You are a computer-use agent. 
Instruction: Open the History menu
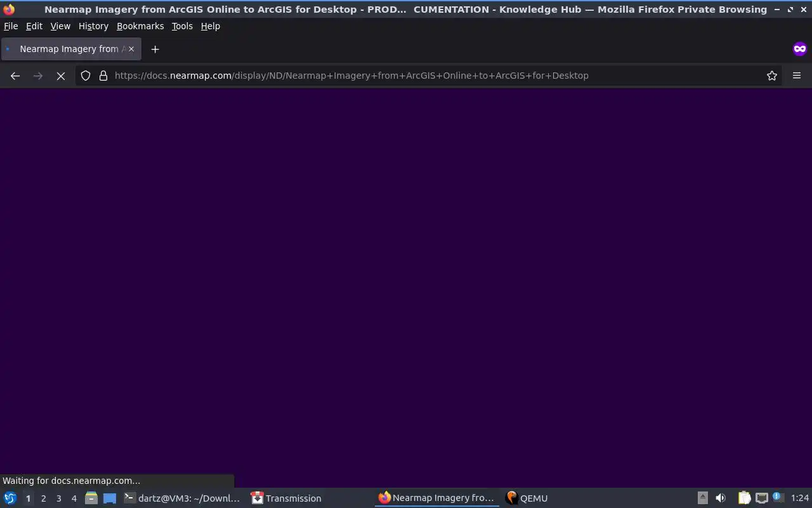(x=93, y=26)
